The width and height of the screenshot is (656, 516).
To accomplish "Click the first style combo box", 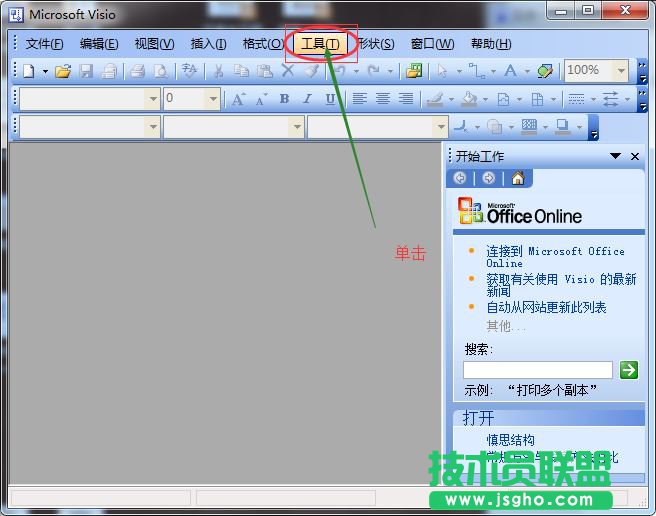I will (90, 126).
